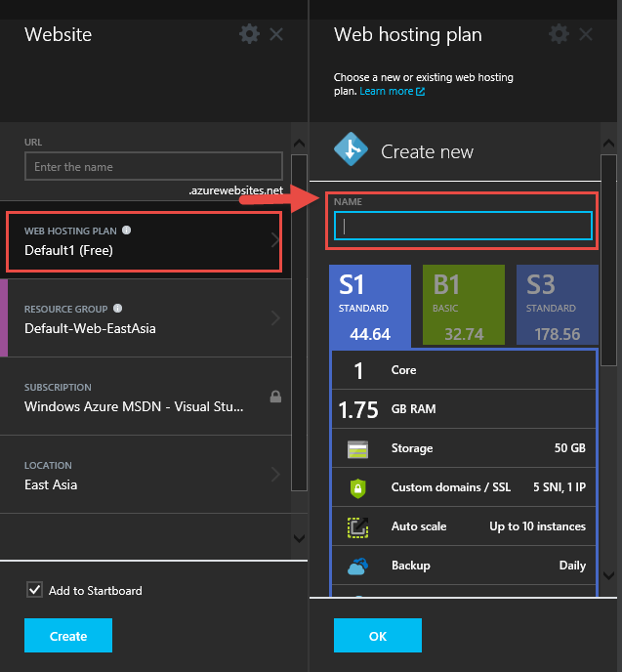
Task: Open the Learn more link
Action: pos(387,91)
